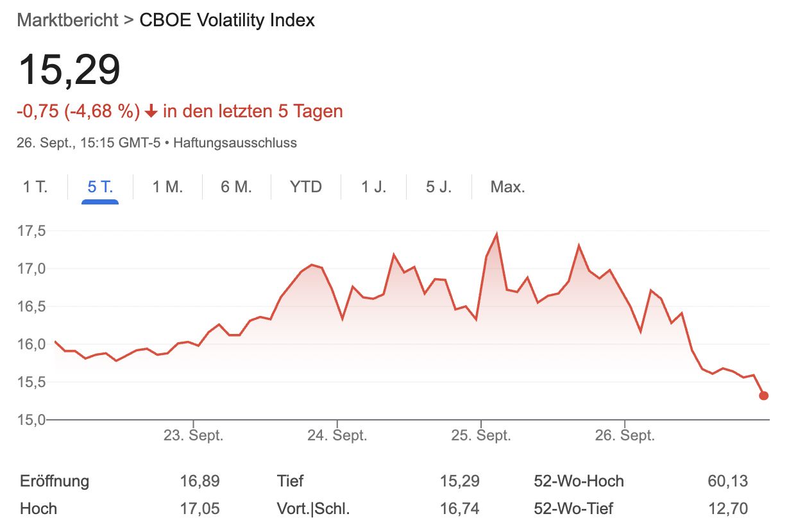The image size is (789, 532).
Task: Click the red endpoint dot on chart
Action: click(763, 395)
